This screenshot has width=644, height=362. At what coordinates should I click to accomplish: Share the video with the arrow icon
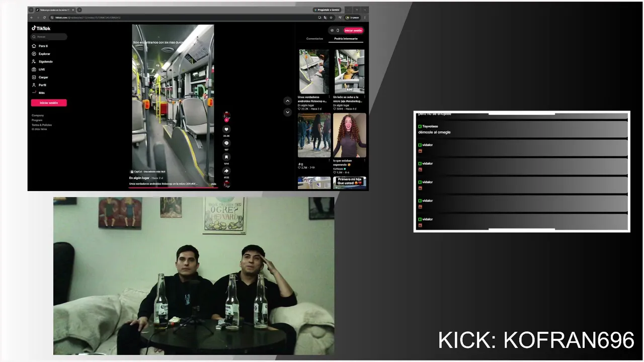226,171
